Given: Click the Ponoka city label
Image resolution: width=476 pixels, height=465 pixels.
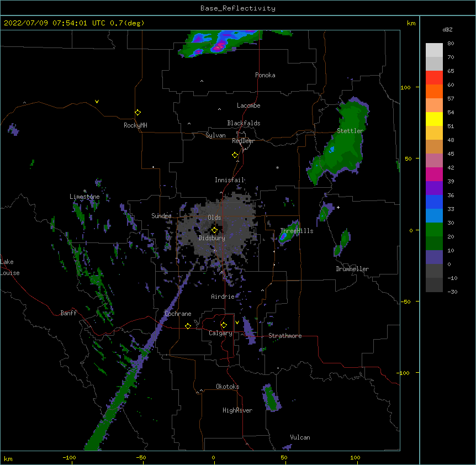Looking at the screenshot, I should tap(265, 75).
